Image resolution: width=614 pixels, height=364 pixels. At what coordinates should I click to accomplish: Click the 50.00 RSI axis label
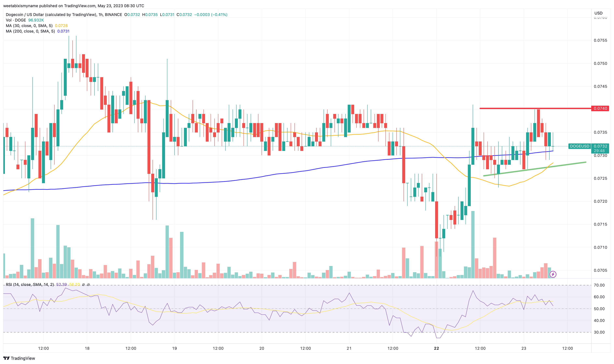tap(599, 309)
